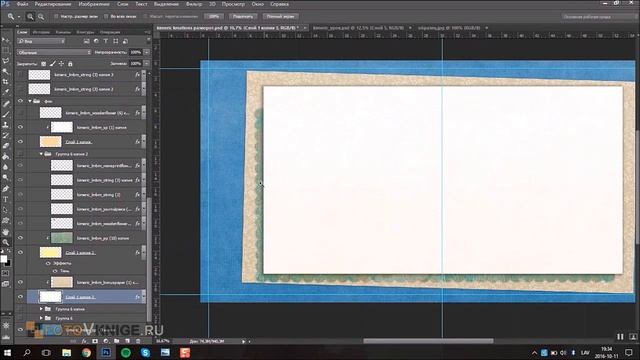The height and width of the screenshot is (360, 640).
Task: Click the canvas horizontal scrollbar
Action: (x=428, y=341)
